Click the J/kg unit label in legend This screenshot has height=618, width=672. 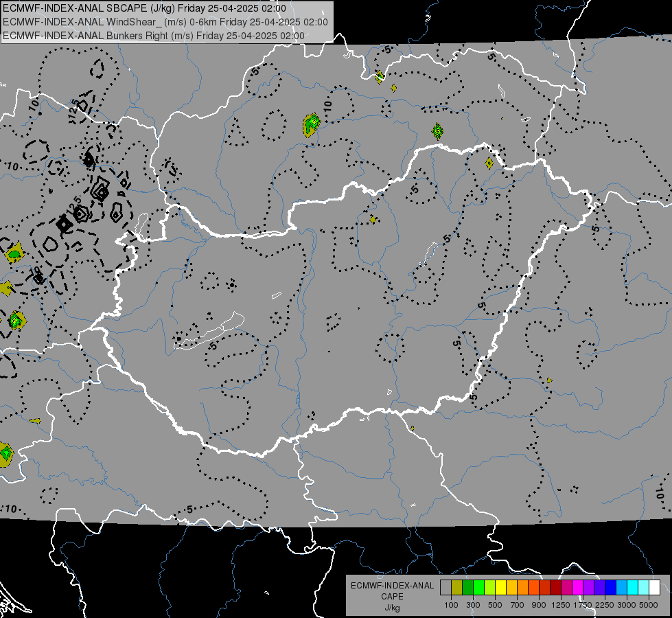[x=392, y=608]
